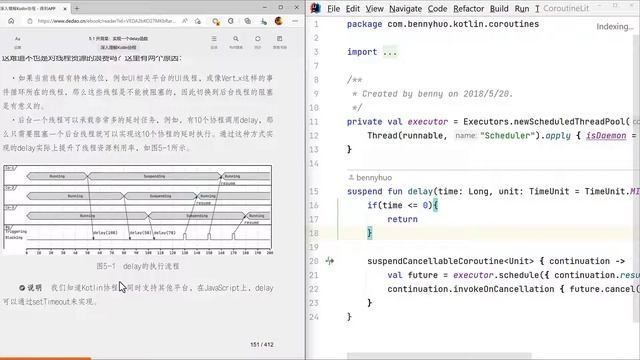Open the Build menu in IntelliJ
Viewport: 640px width, 360px height.
[x=499, y=9]
